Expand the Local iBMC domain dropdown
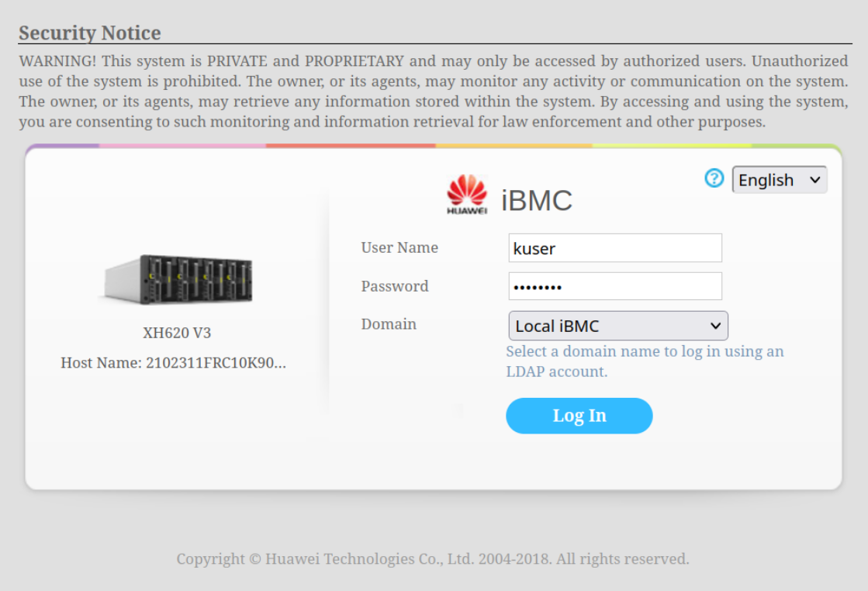Viewport: 868px width, 591px height. 617,326
